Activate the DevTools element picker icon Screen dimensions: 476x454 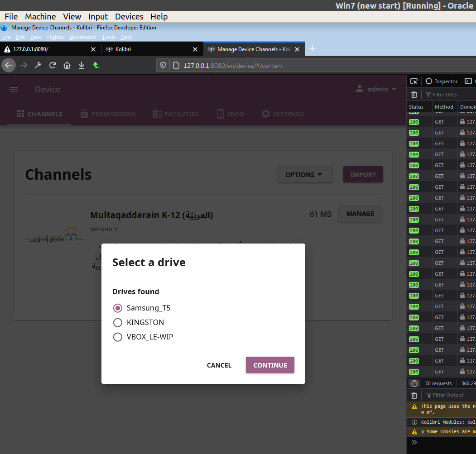[x=414, y=81]
